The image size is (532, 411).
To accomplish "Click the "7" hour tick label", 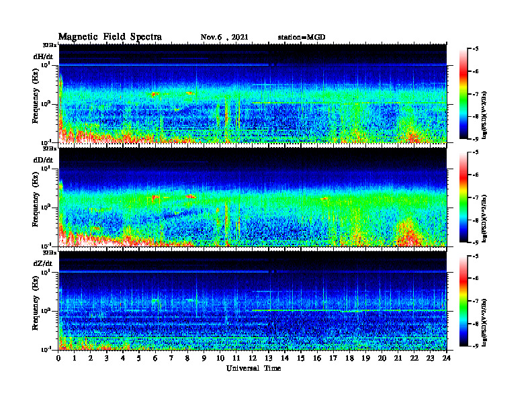I will pos(171,359).
